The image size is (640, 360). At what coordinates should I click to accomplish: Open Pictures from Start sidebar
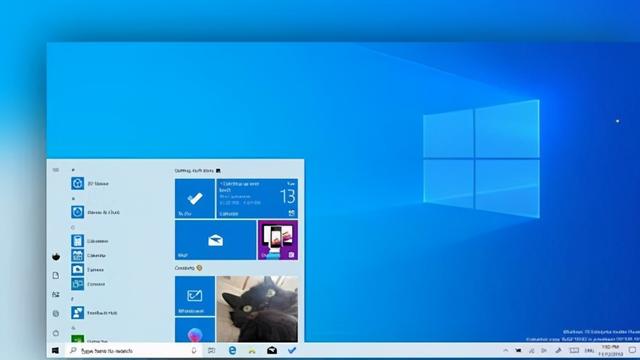pos(56,294)
